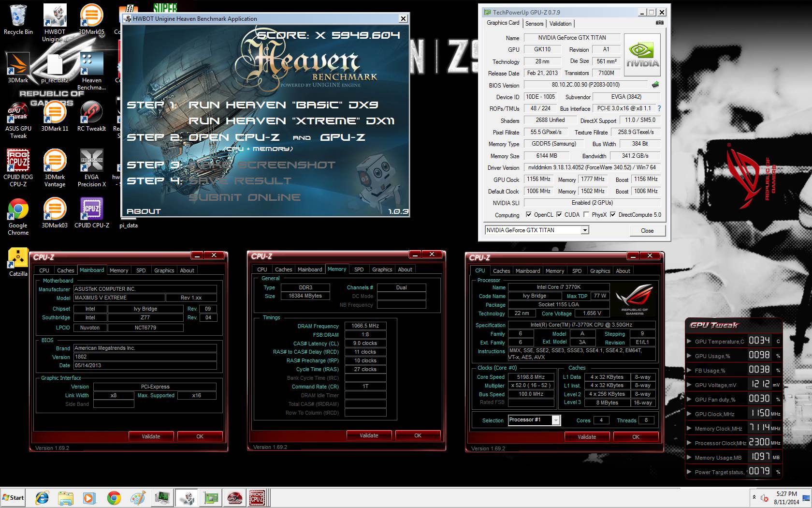Click ROG CPU-Z taskbar icon
This screenshot has height=508, width=812.
(x=257, y=498)
